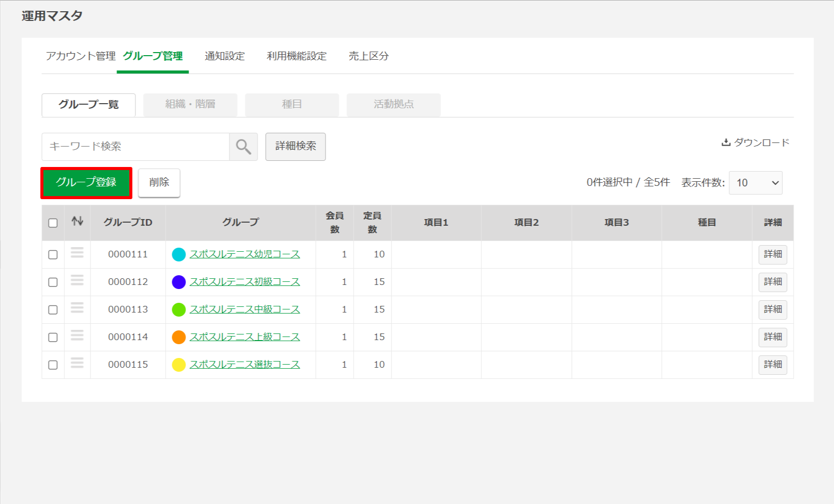Click green color dot of 中級コース
The width and height of the screenshot is (834, 504).
pos(179,309)
